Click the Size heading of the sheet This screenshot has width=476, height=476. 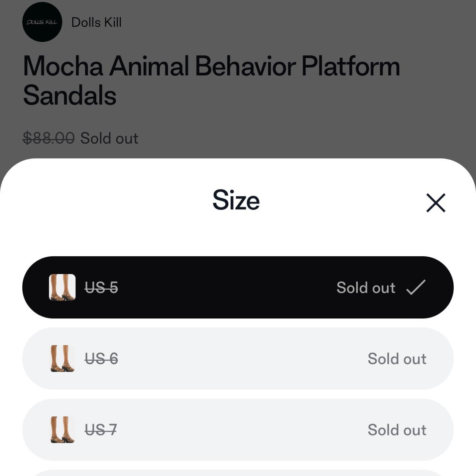(x=236, y=200)
